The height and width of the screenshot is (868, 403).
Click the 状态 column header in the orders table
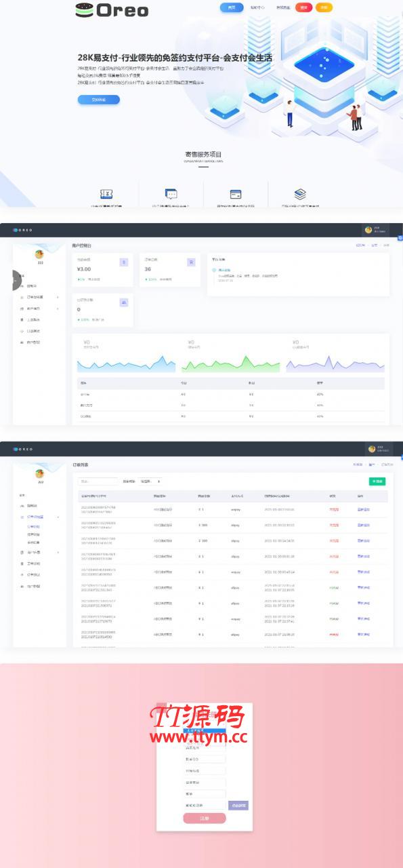(x=333, y=496)
